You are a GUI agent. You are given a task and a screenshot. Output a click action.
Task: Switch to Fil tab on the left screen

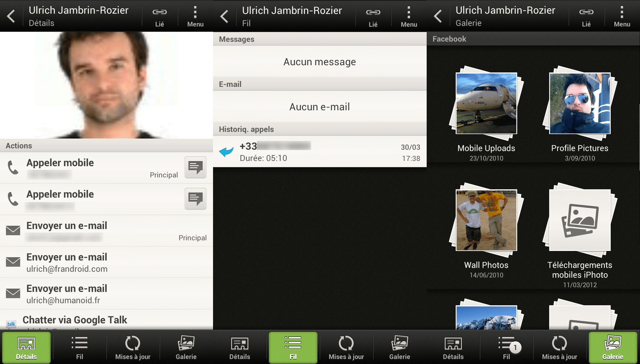point(80,347)
